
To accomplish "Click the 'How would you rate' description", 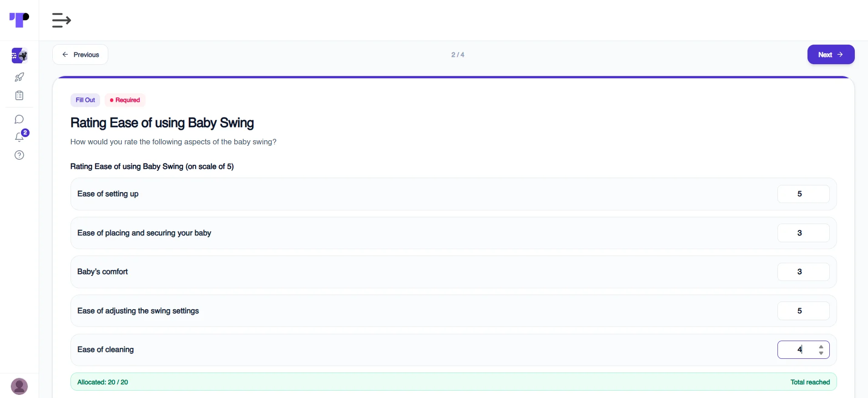I will (x=173, y=142).
